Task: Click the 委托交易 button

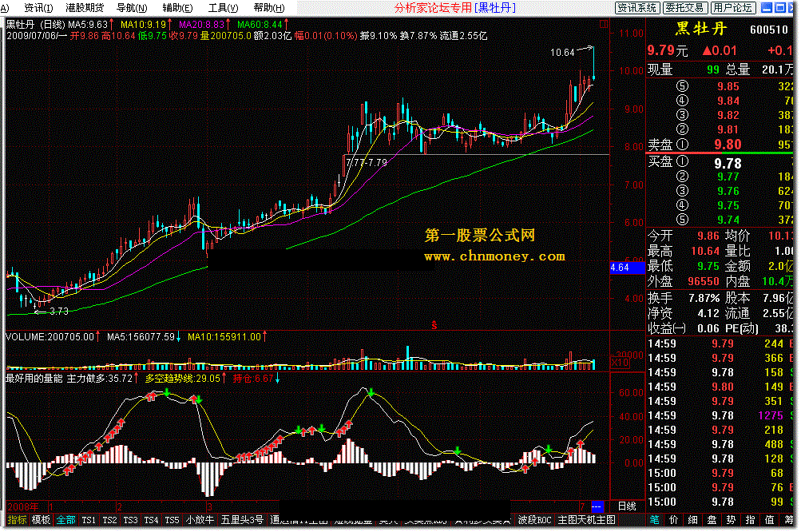Action: pos(684,8)
